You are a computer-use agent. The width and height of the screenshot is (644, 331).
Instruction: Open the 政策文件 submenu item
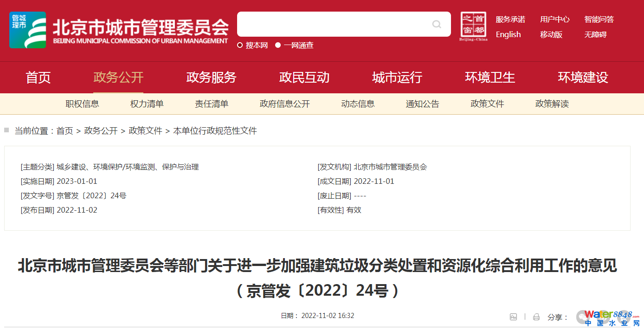tap(487, 104)
